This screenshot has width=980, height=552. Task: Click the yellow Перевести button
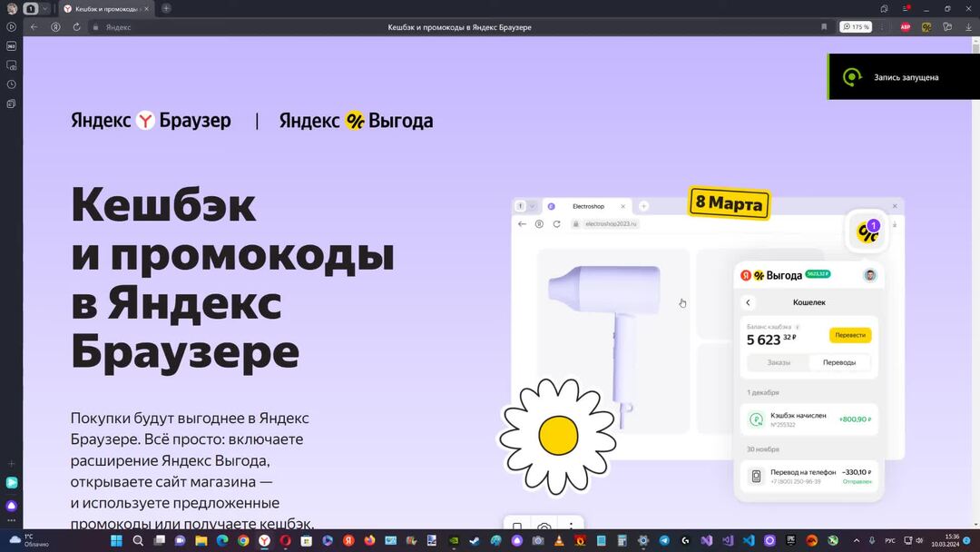point(850,335)
